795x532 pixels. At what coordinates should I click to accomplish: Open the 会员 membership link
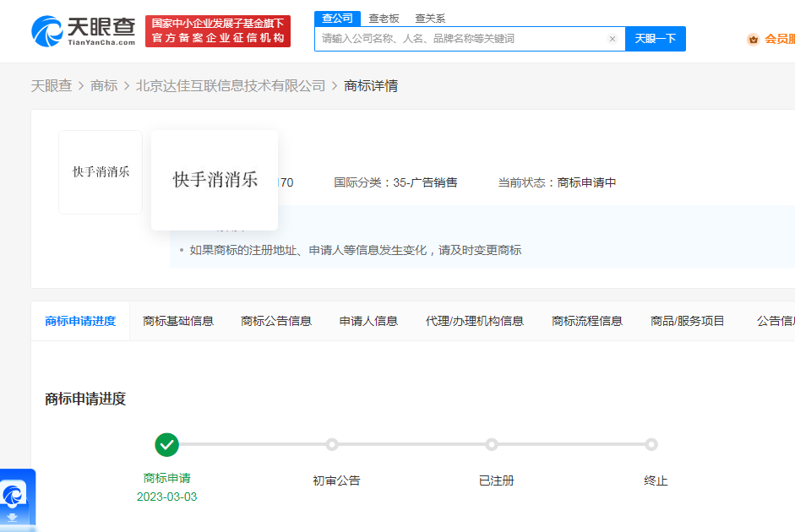pos(779,39)
